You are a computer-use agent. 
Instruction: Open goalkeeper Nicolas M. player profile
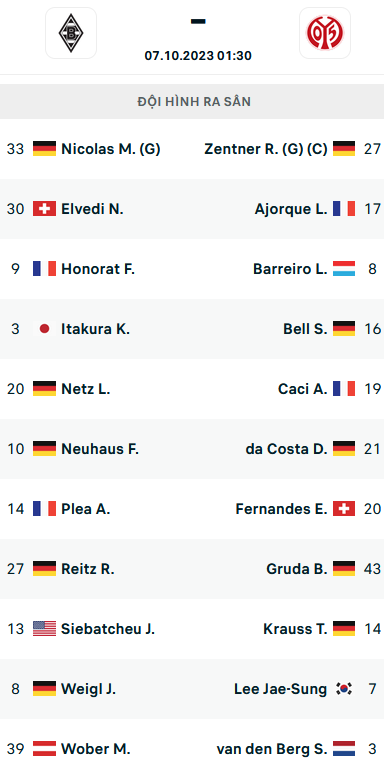(x=111, y=149)
